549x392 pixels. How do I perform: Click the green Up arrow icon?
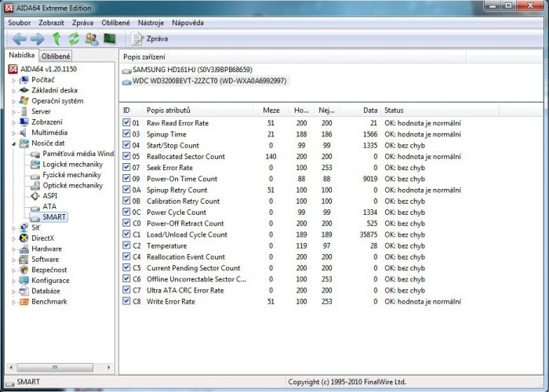click(x=56, y=38)
